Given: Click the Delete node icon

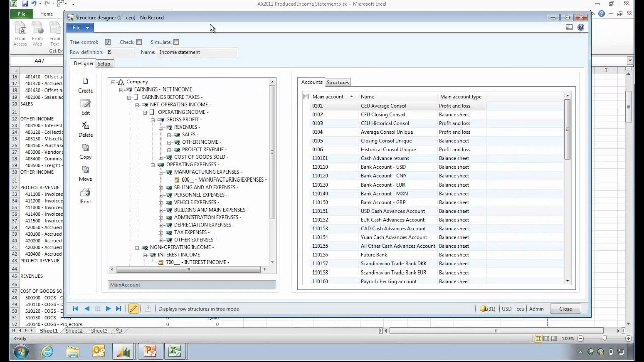Looking at the screenshot, I should (86, 126).
